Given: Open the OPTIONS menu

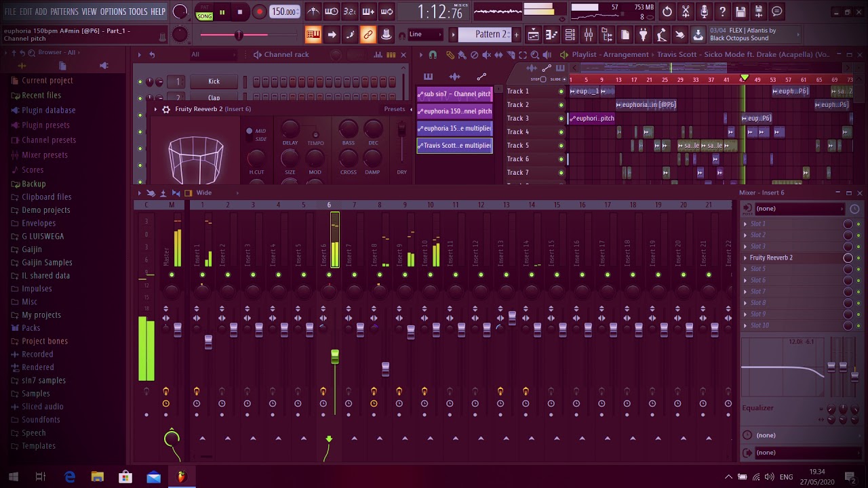Looking at the screenshot, I should point(113,12).
